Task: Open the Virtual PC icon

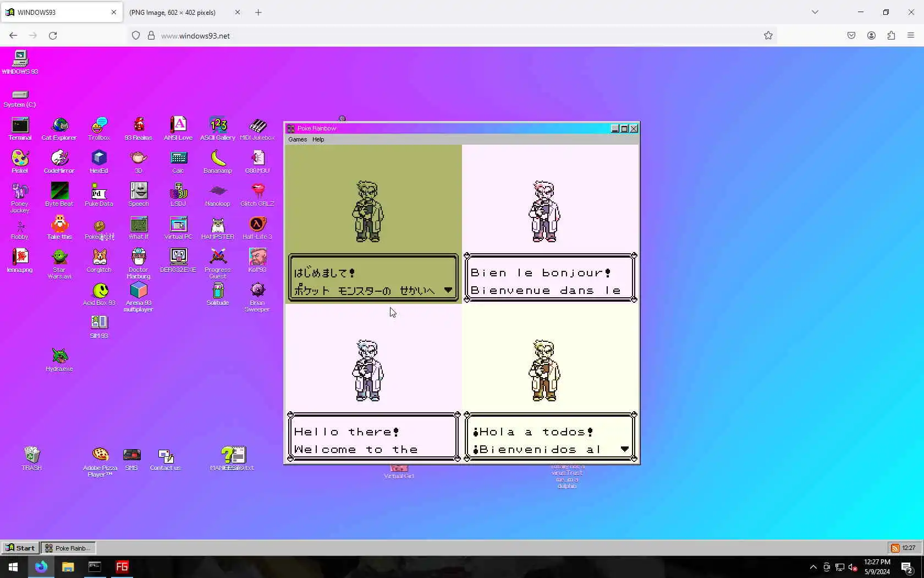Action: coord(178,228)
